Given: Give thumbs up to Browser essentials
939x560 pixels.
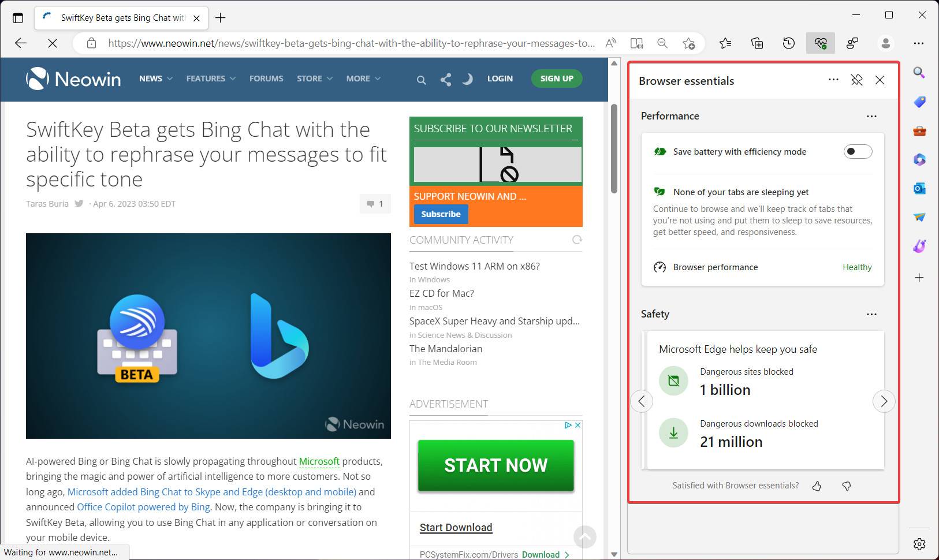Looking at the screenshot, I should click(x=817, y=486).
